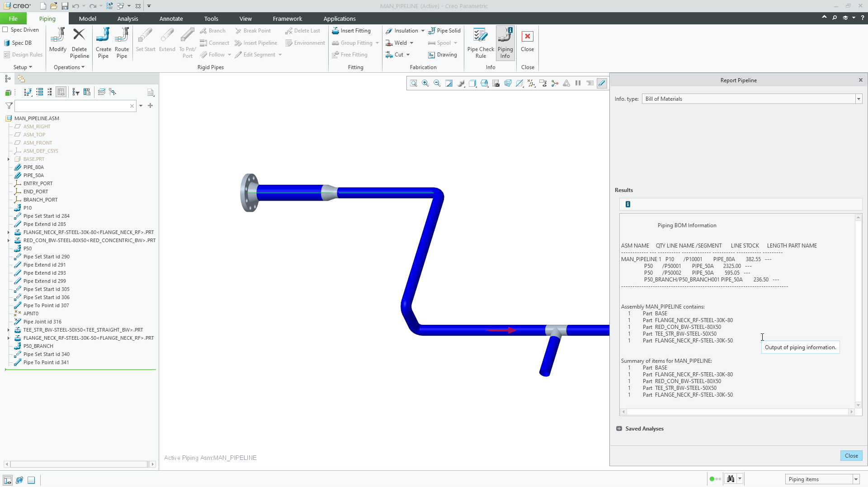This screenshot has width=868, height=487.
Task: Click the results horizontal scrollbar
Action: coord(737,412)
